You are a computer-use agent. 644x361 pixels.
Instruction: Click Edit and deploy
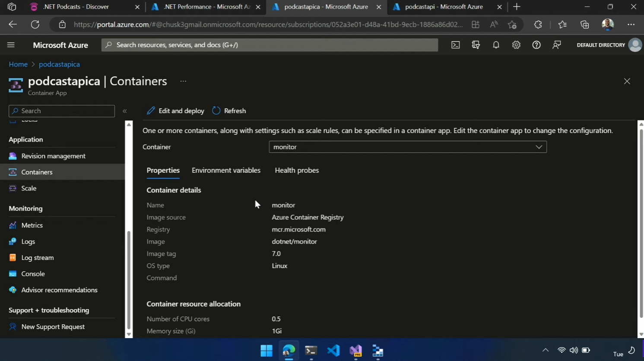(175, 111)
